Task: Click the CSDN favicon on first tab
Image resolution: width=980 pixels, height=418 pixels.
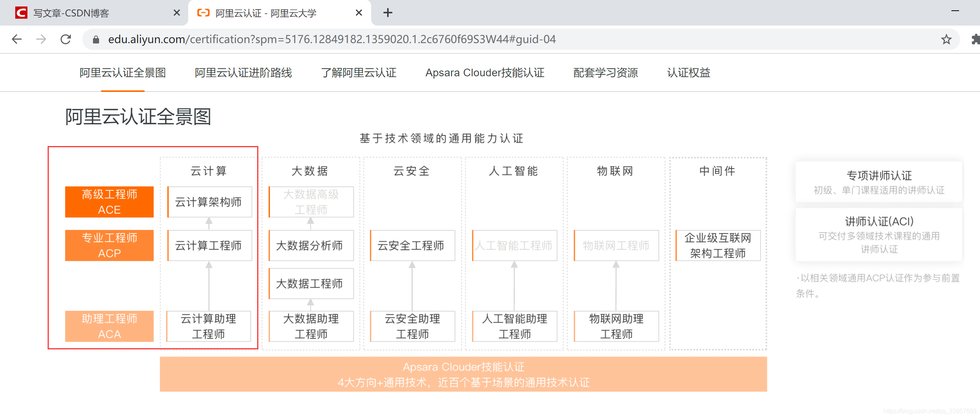Action: click(21, 13)
